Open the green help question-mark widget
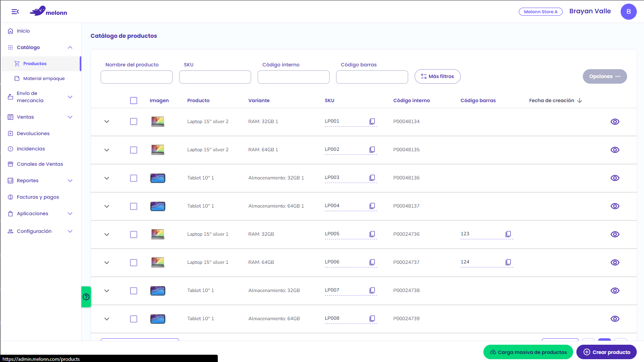644x362 pixels. click(x=86, y=297)
